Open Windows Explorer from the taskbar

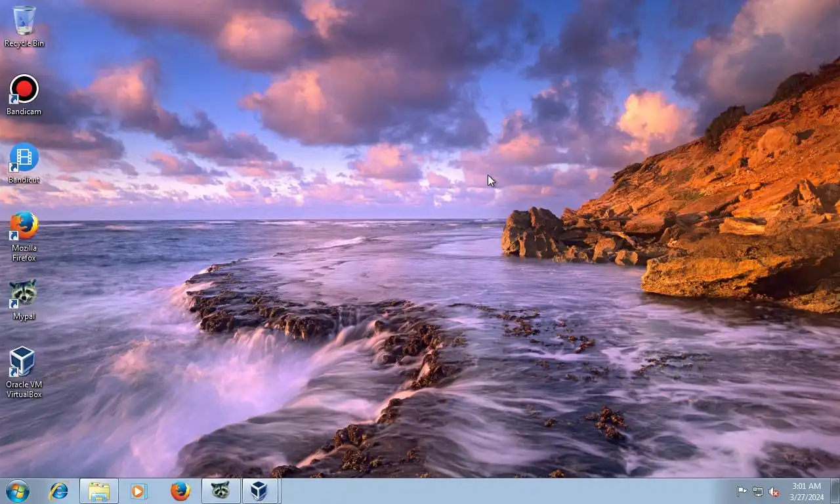(99, 491)
